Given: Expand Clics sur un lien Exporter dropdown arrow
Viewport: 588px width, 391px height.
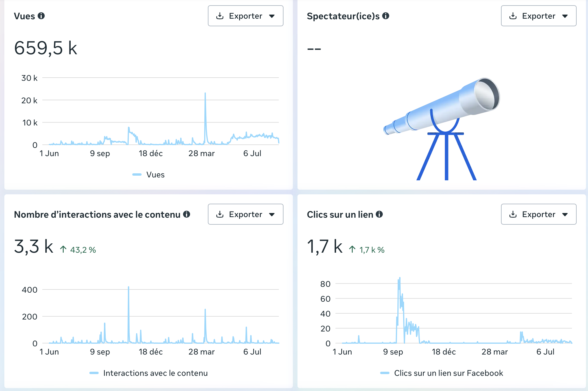Looking at the screenshot, I should [565, 214].
